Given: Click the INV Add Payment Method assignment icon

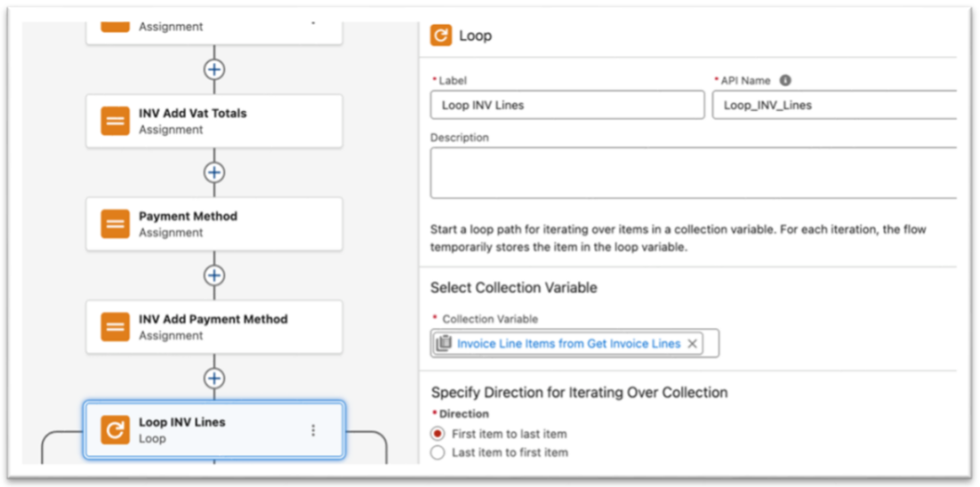Looking at the screenshot, I should (116, 327).
